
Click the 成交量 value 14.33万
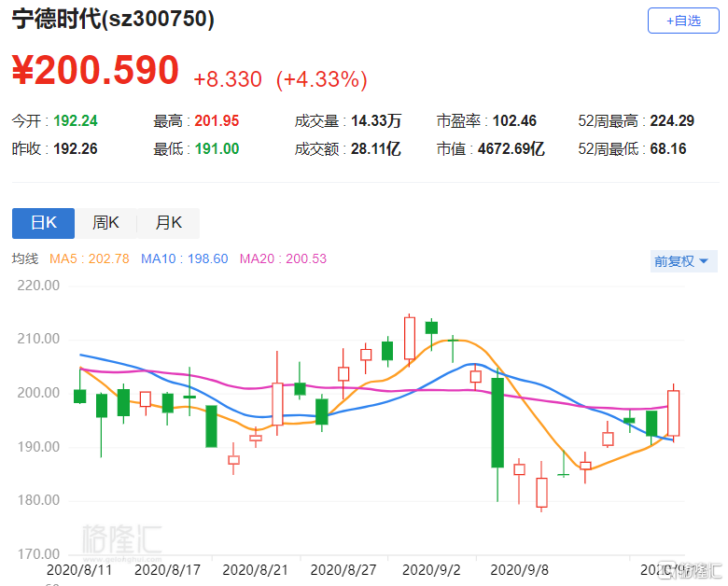click(x=376, y=121)
